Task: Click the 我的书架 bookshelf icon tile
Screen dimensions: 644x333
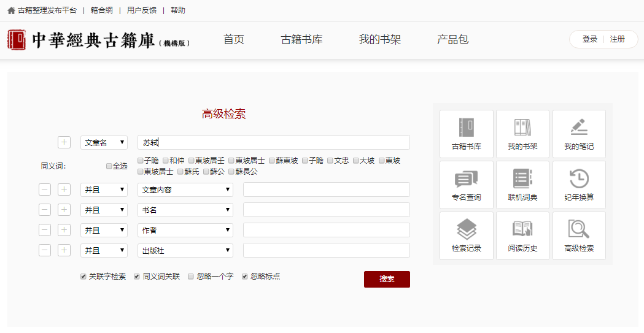Action: point(522,134)
